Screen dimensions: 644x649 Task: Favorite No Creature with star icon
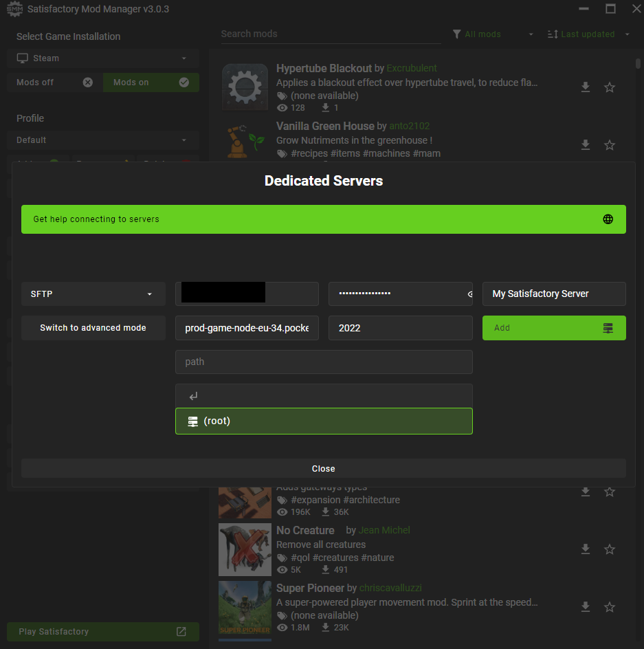click(609, 550)
